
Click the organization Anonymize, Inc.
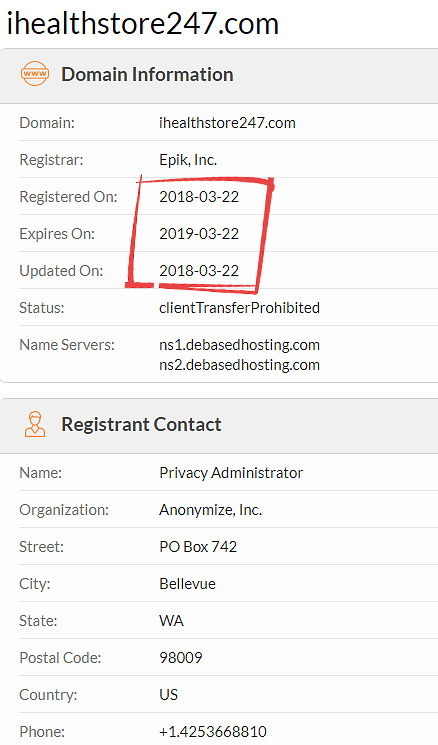click(x=210, y=510)
